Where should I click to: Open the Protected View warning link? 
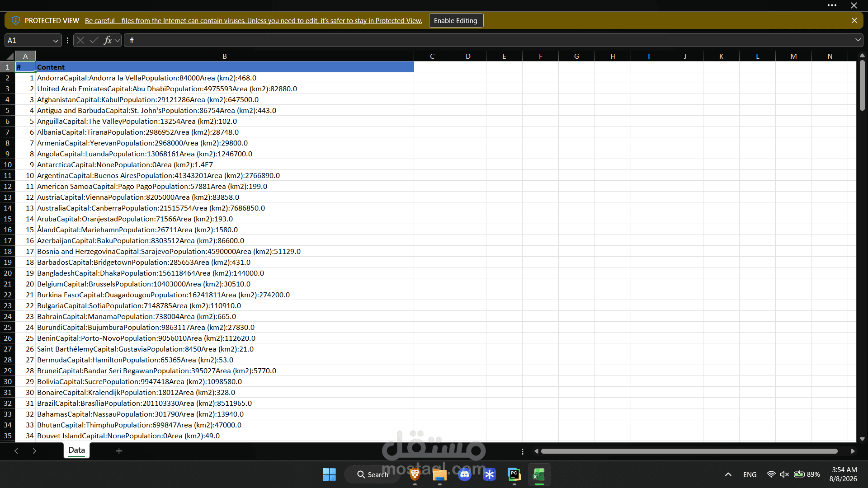[x=254, y=21]
